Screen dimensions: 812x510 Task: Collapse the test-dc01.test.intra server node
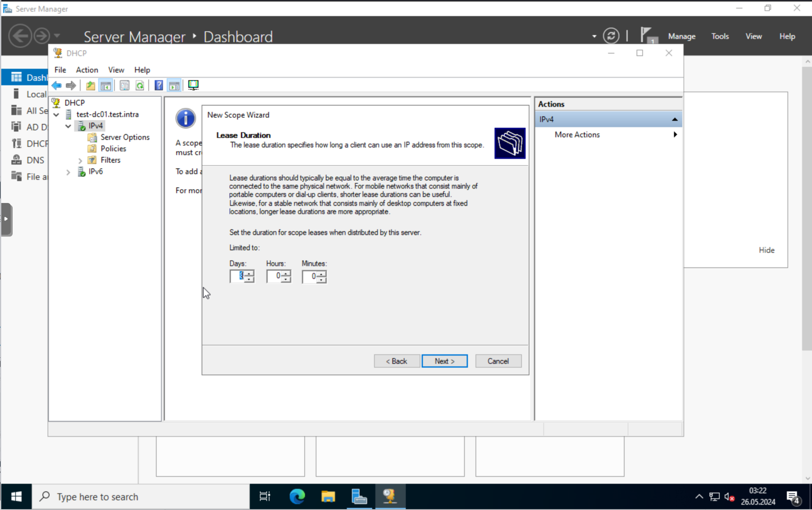click(56, 115)
